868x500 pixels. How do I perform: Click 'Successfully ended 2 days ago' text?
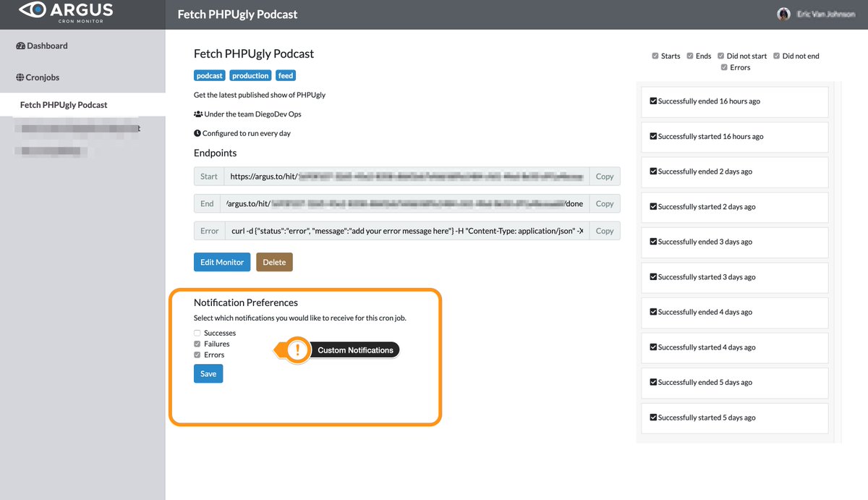(705, 171)
